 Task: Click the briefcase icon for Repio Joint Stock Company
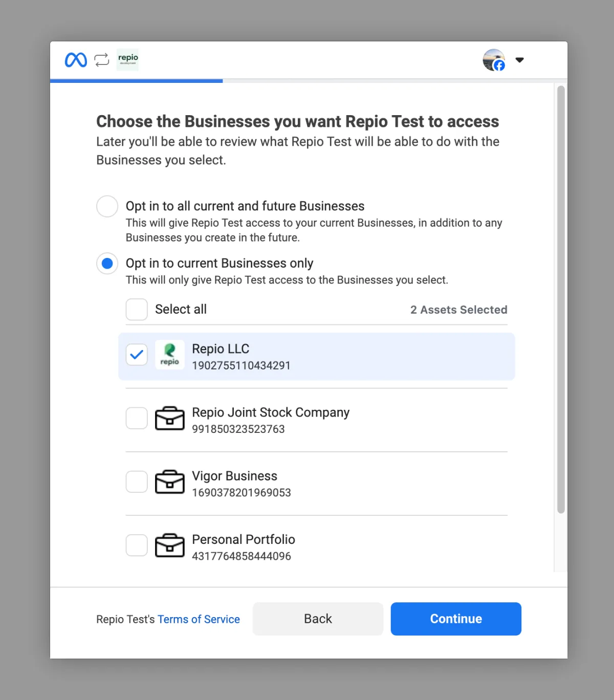tap(170, 418)
